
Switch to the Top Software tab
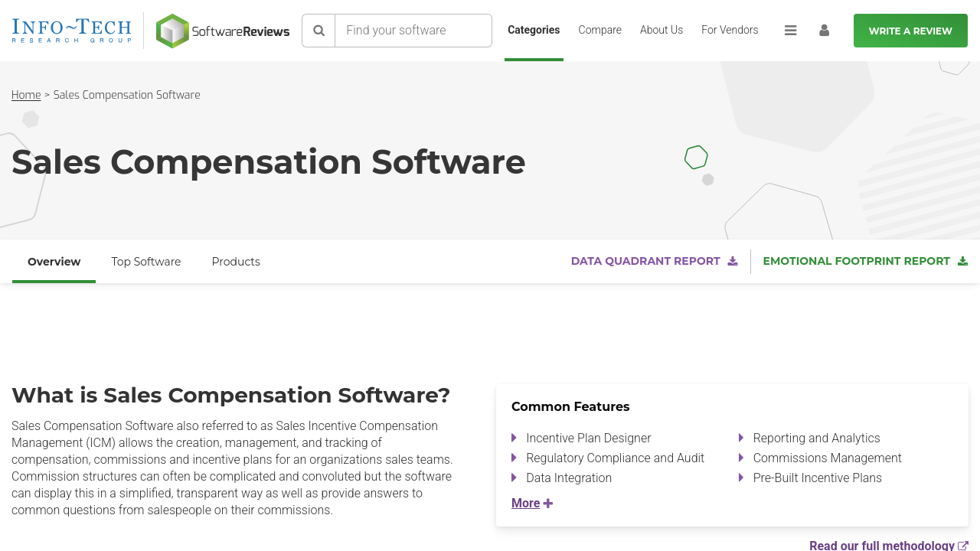pos(145,262)
